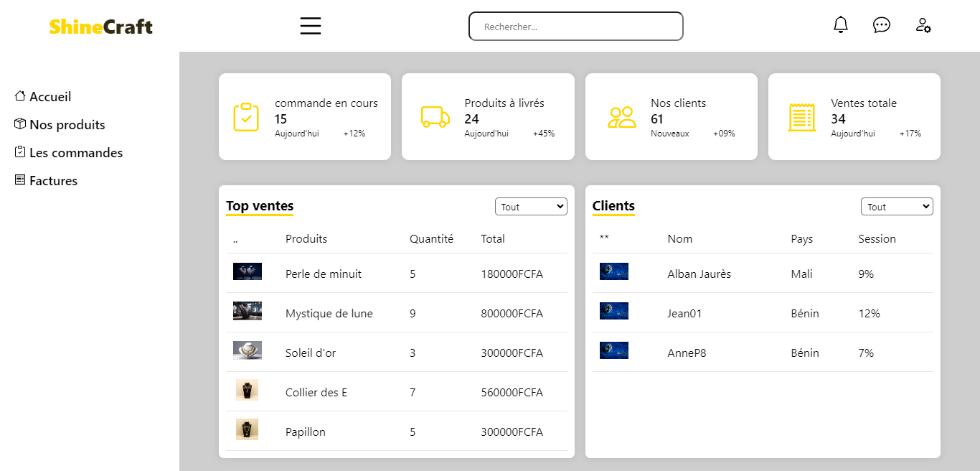Screen dimensions: 980x471
Task: Go to Accueil page
Action: point(50,96)
